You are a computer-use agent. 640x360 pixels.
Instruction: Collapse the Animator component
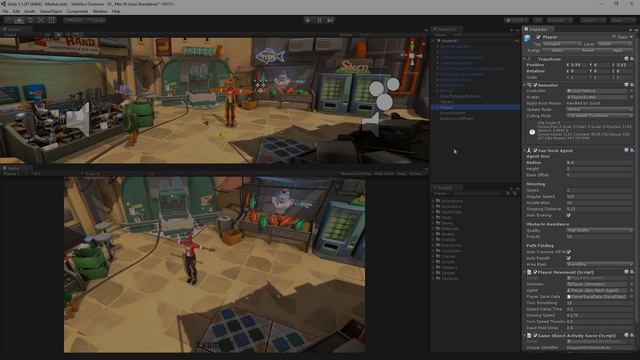click(x=525, y=85)
